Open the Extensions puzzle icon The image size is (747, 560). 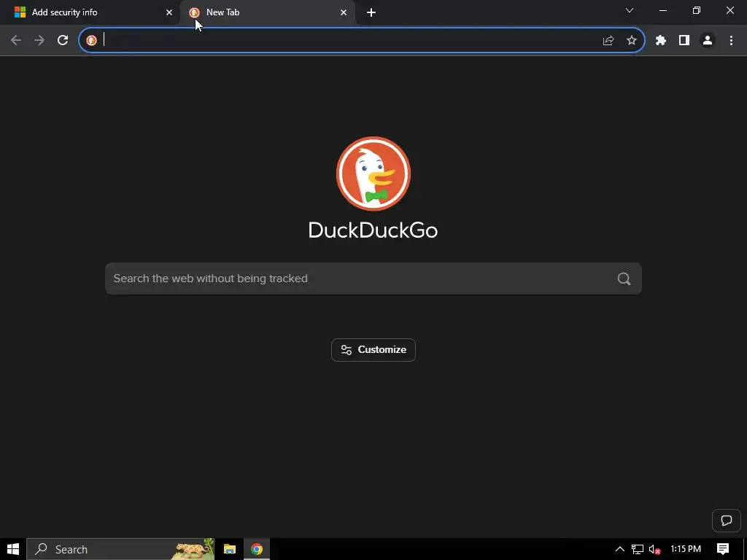[x=661, y=41]
